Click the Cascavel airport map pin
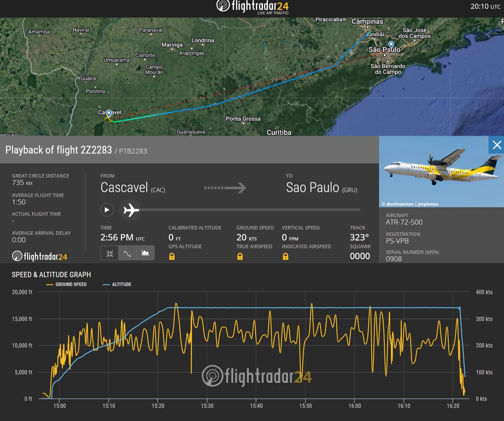Viewport: 504px width, 421px height. point(109,113)
